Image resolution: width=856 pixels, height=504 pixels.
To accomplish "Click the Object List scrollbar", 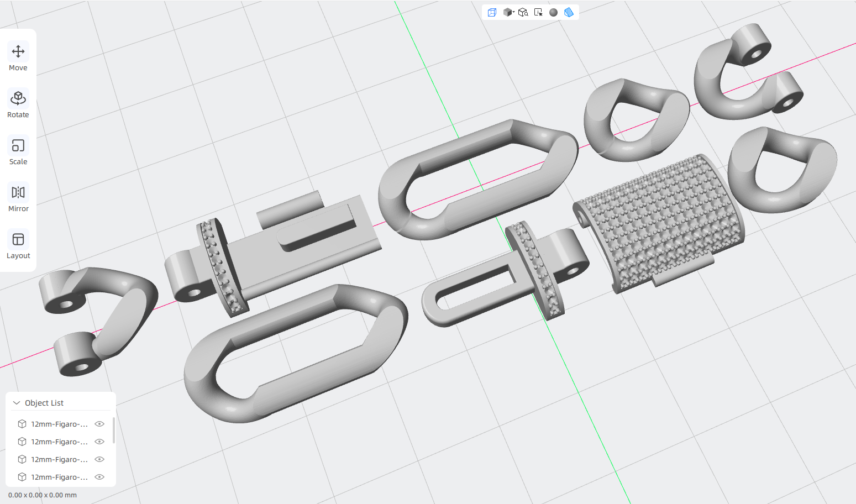I will (x=113, y=430).
